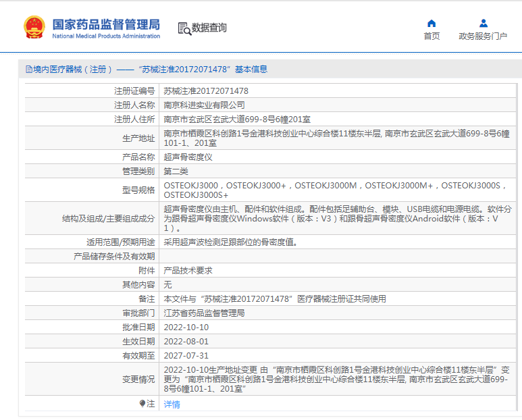Click the attachment value 产品技术要求
522x420 pixels.
(188, 271)
